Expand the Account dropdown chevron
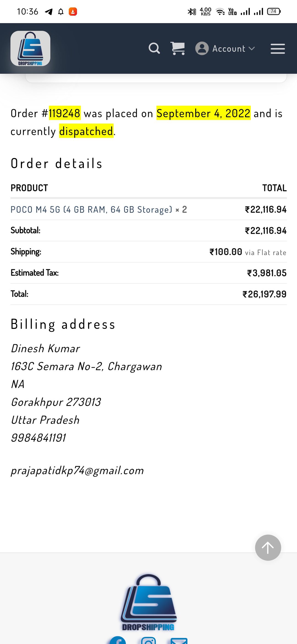 (x=252, y=48)
